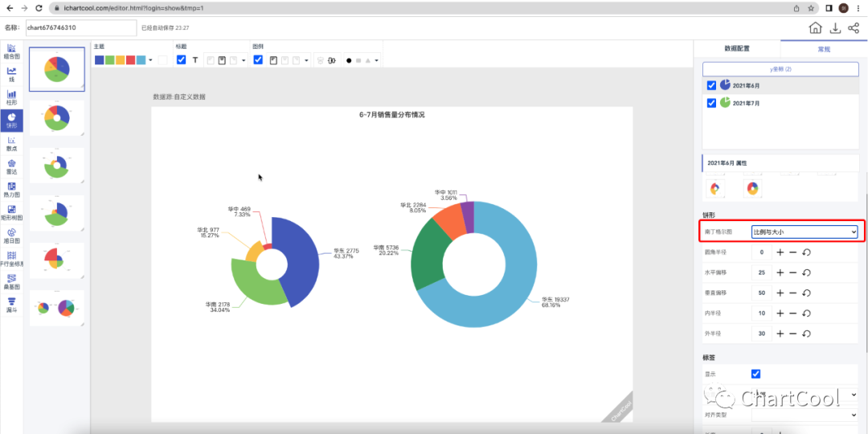Uncheck the 2021年6月 series checkbox
Screen dimensions: 868x434
(x=712, y=86)
